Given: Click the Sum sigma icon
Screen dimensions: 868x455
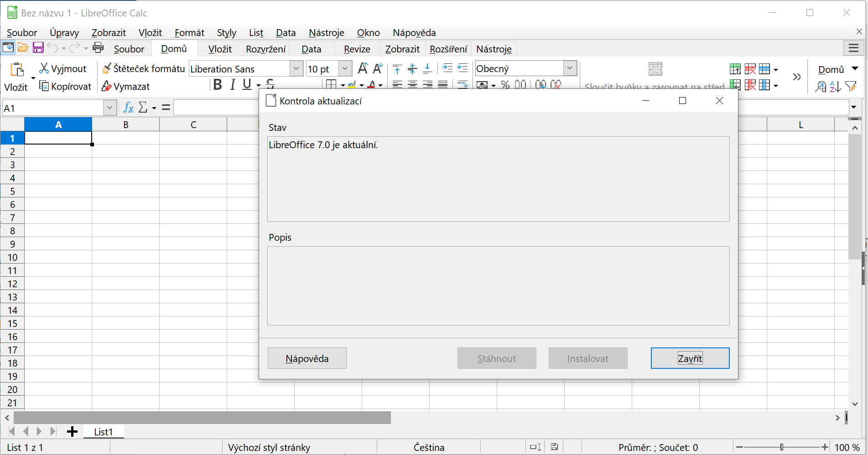Looking at the screenshot, I should pos(143,108).
